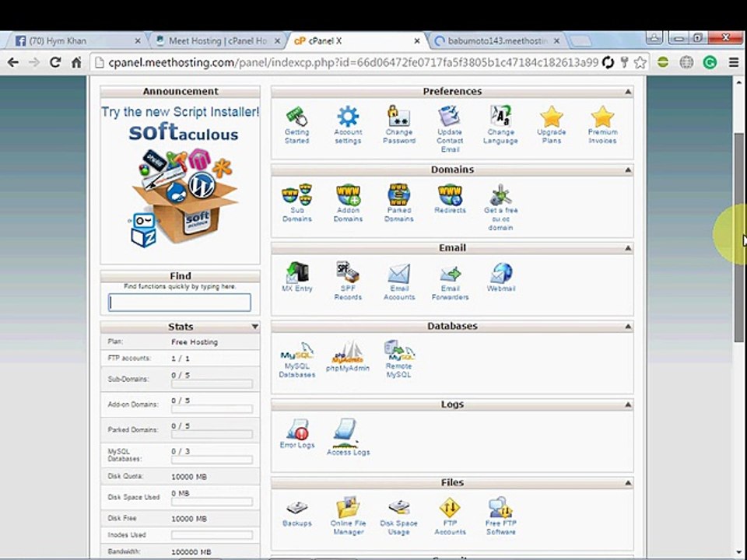The height and width of the screenshot is (560, 747).
Task: Click the Grammarly extension icon
Action: click(710, 62)
